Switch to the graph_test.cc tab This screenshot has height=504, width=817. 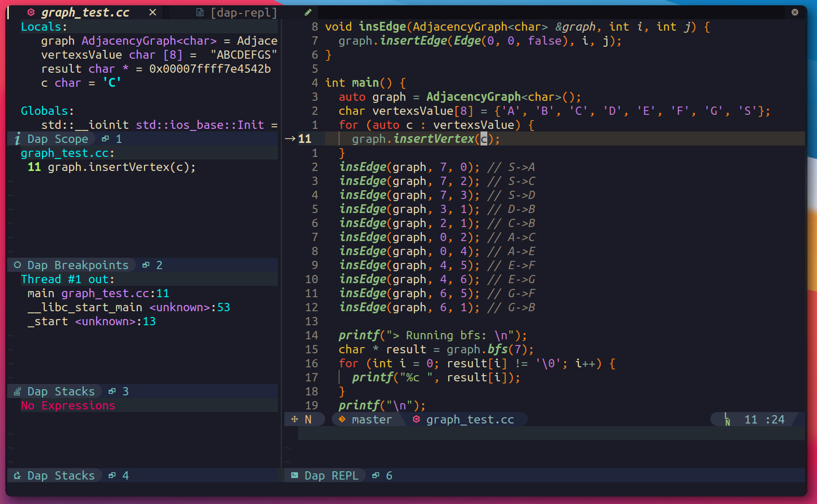point(85,12)
